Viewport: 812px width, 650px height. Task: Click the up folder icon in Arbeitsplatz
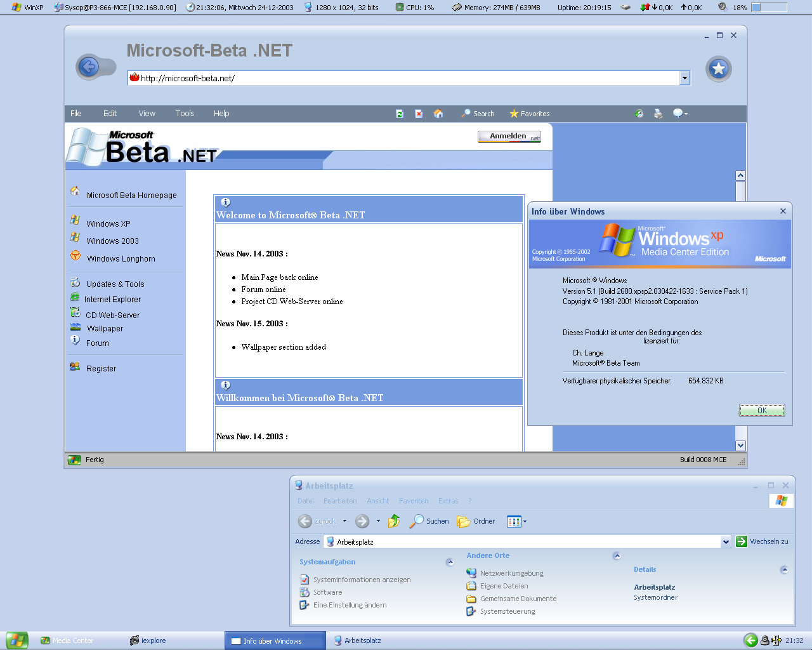pyautogui.click(x=394, y=521)
